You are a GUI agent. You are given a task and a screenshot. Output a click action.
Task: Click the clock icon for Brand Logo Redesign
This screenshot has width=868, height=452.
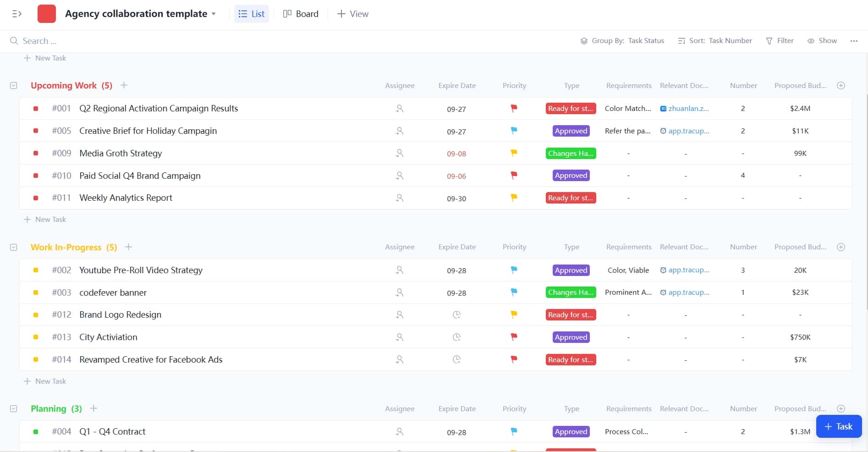click(456, 314)
